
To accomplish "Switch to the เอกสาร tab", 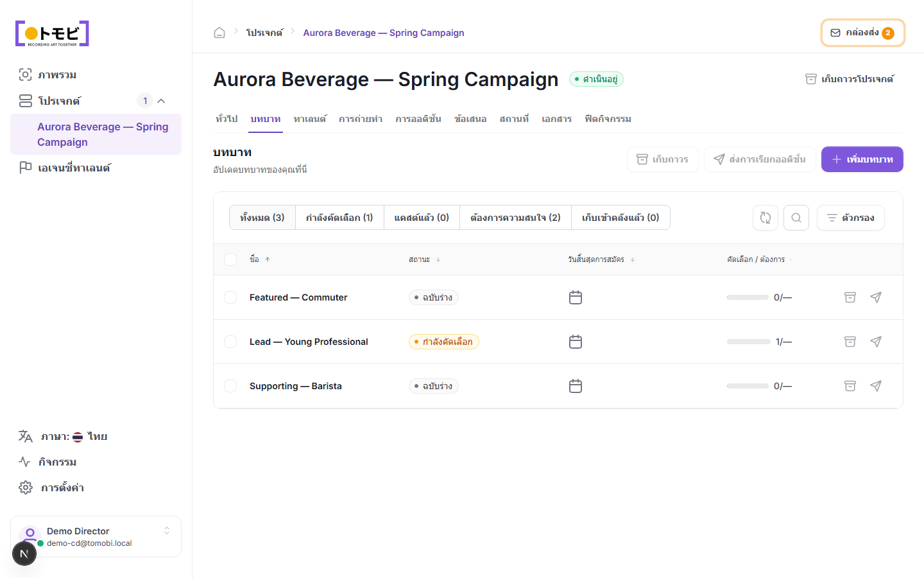I will click(x=556, y=119).
